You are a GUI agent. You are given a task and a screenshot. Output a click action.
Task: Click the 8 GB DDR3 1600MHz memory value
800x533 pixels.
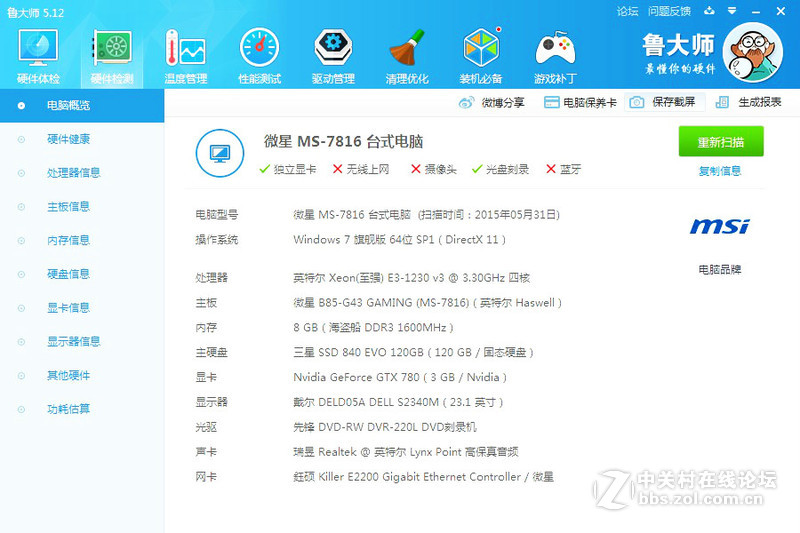(x=373, y=327)
